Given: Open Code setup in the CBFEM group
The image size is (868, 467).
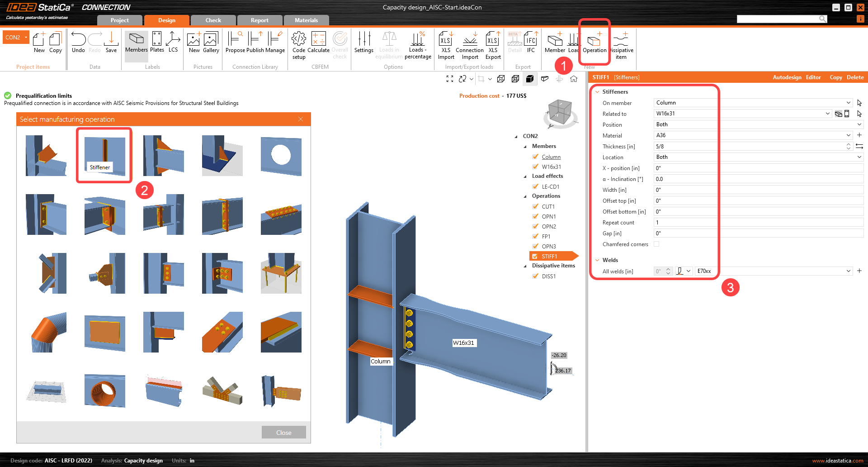Looking at the screenshot, I should [x=298, y=44].
